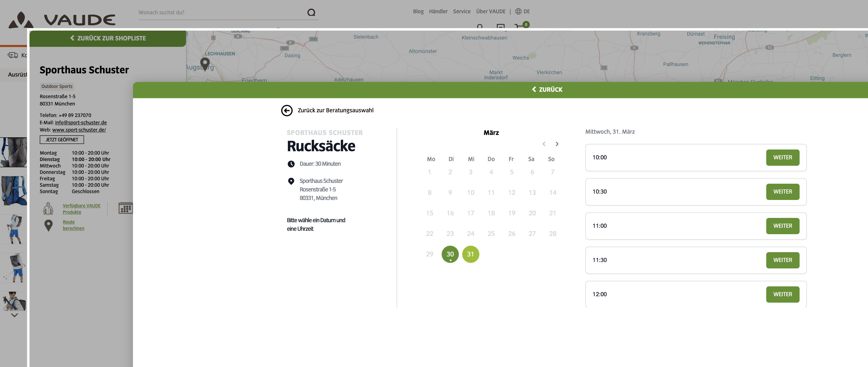Click the Outdoor Sports tag
The height and width of the screenshot is (367, 868).
[x=57, y=86]
